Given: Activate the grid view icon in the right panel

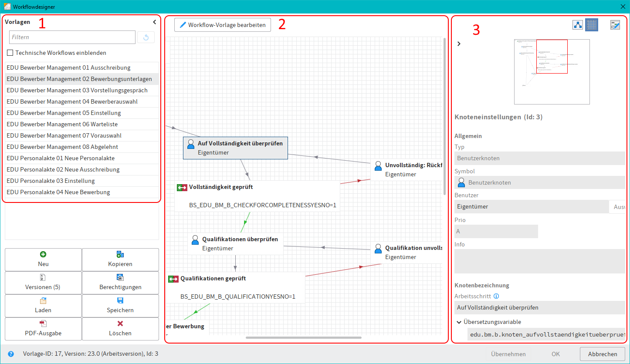Looking at the screenshot, I should (x=592, y=25).
